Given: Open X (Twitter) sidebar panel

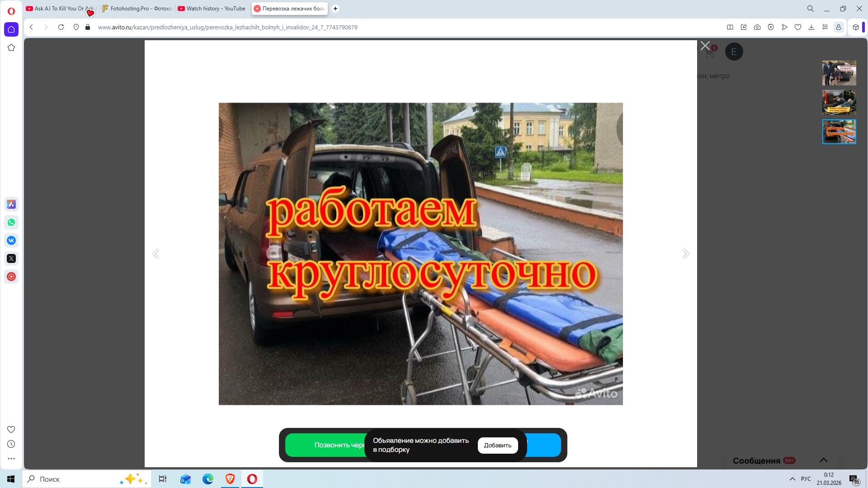Looking at the screenshot, I should coord(11,258).
